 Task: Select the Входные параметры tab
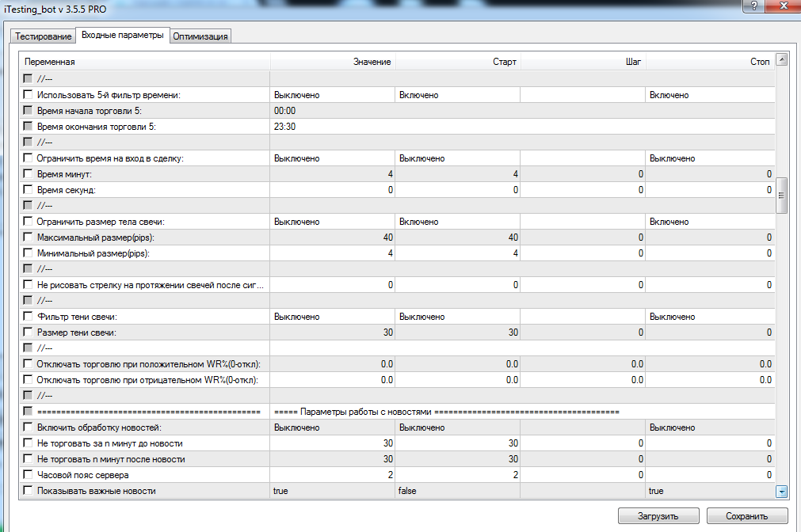tap(122, 36)
